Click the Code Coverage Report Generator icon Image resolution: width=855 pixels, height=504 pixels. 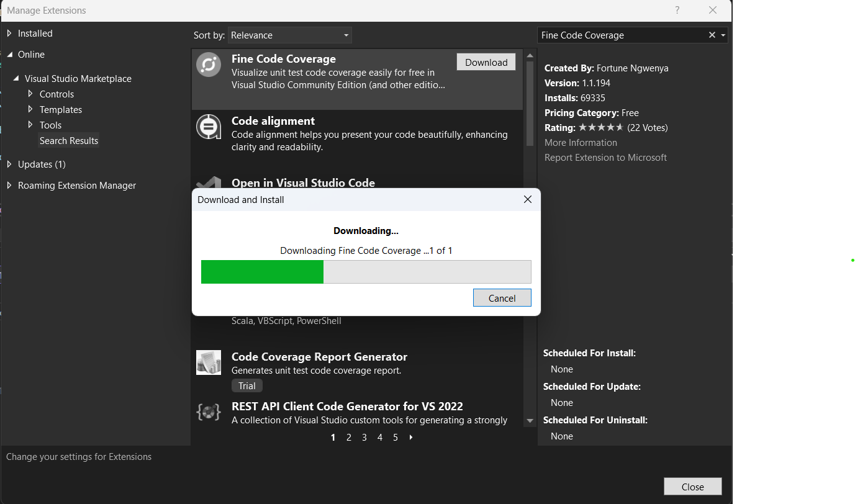[209, 362]
